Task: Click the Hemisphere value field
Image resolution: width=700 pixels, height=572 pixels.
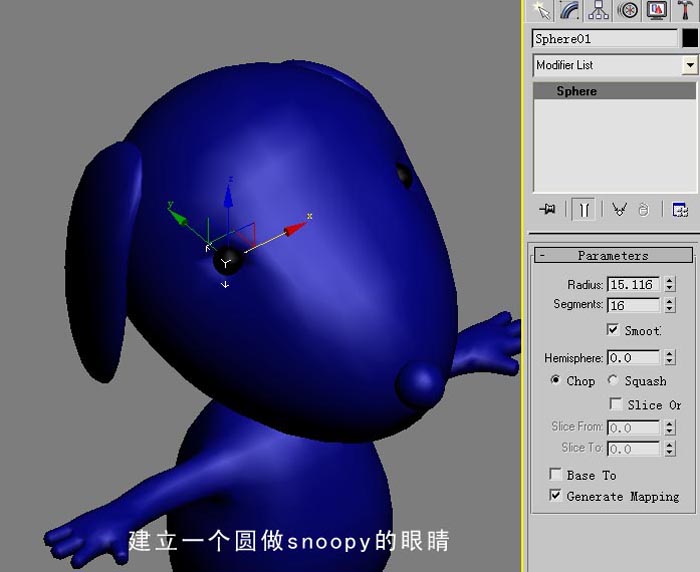Action: (x=634, y=358)
